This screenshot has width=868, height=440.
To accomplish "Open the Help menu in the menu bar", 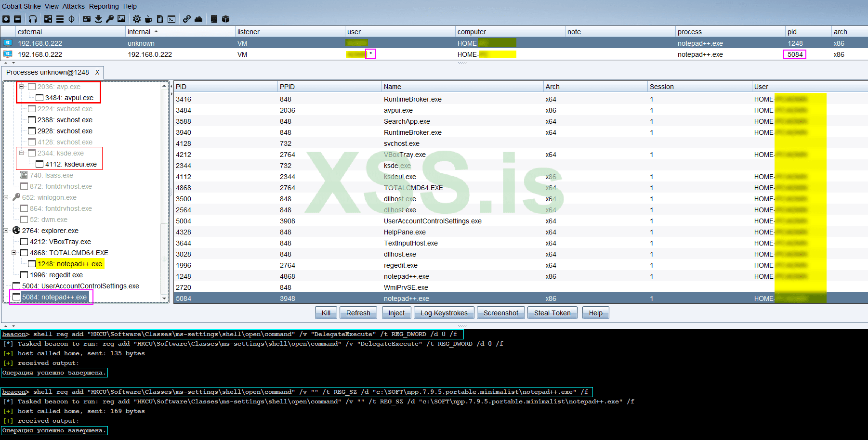I will pyautogui.click(x=130, y=6).
